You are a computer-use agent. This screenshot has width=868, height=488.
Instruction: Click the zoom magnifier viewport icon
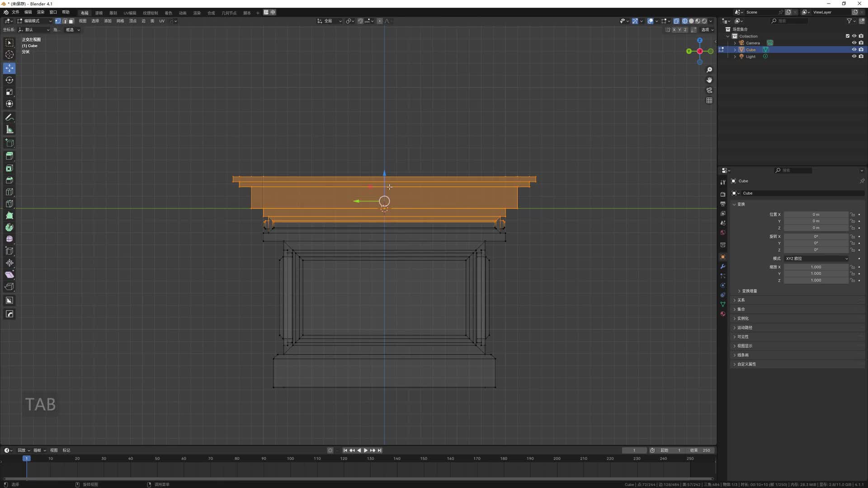[709, 70]
